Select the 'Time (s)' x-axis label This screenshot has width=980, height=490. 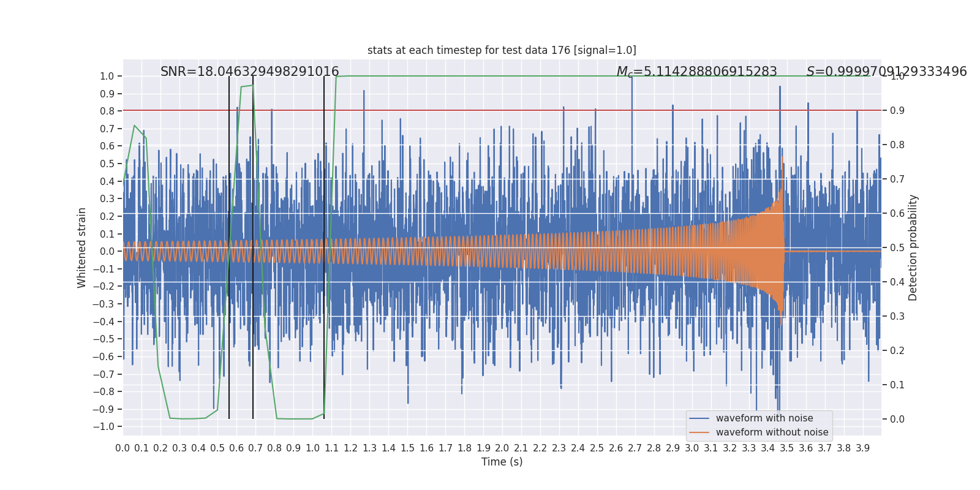point(502,462)
